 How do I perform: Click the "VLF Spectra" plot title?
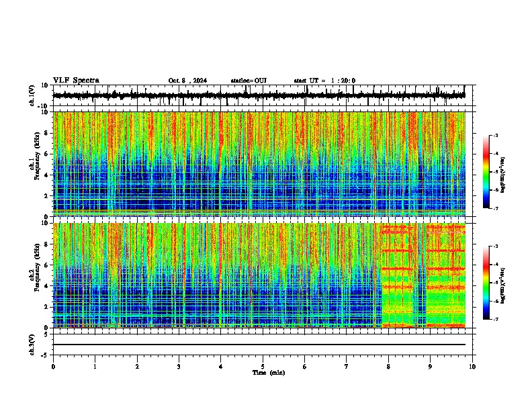[x=76, y=81]
